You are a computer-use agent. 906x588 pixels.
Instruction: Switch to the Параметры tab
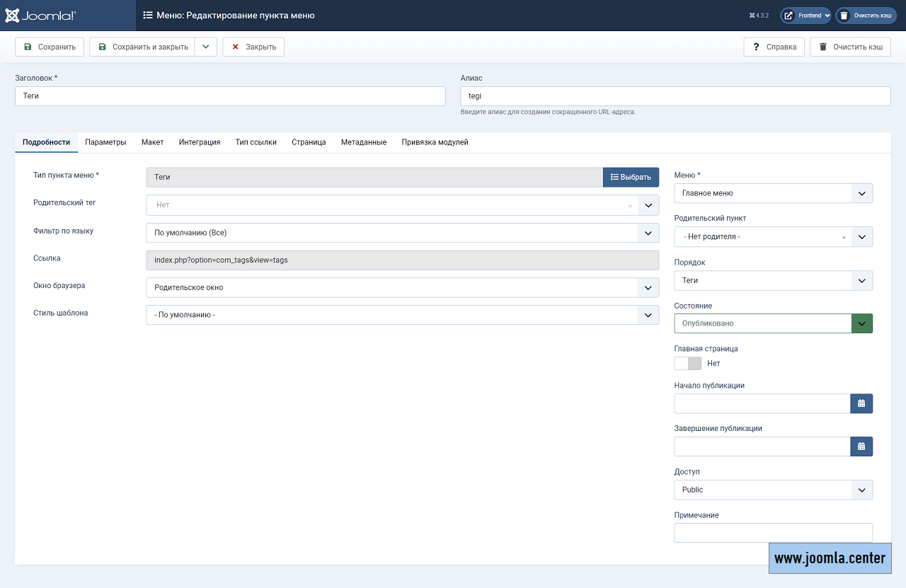105,142
